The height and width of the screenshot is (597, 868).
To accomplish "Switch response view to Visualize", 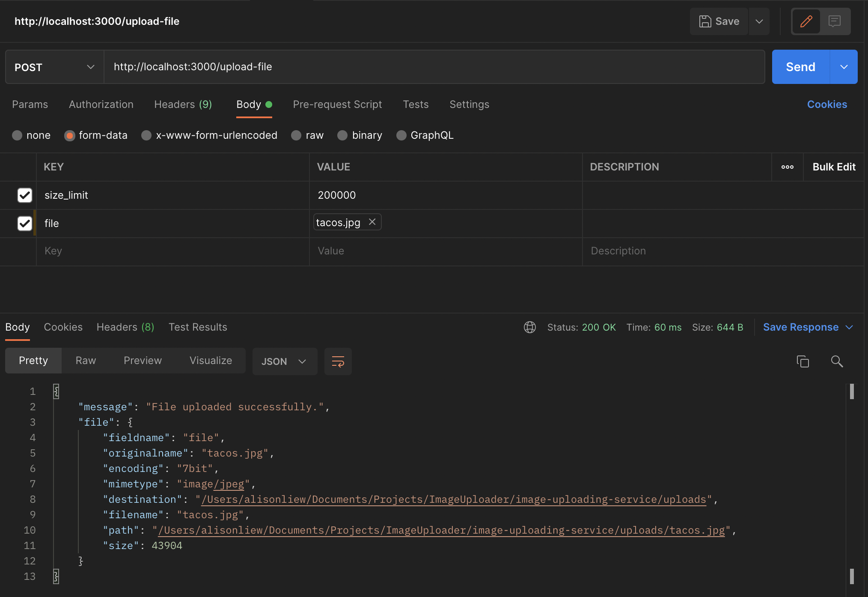I will pyautogui.click(x=211, y=361).
